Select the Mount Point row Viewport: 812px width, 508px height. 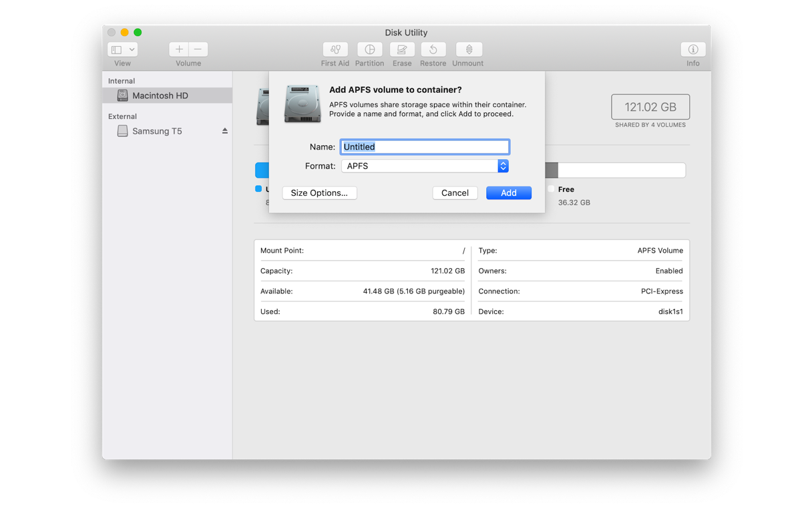(x=363, y=251)
